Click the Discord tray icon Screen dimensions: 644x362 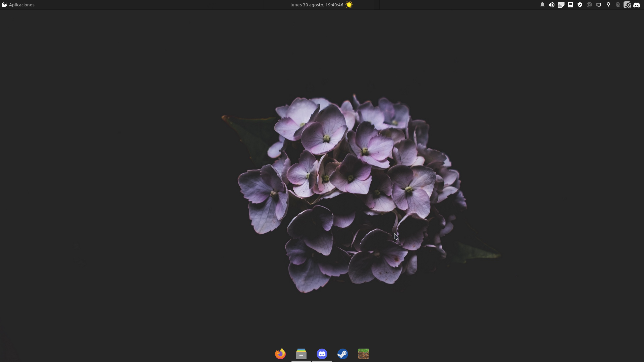click(637, 5)
